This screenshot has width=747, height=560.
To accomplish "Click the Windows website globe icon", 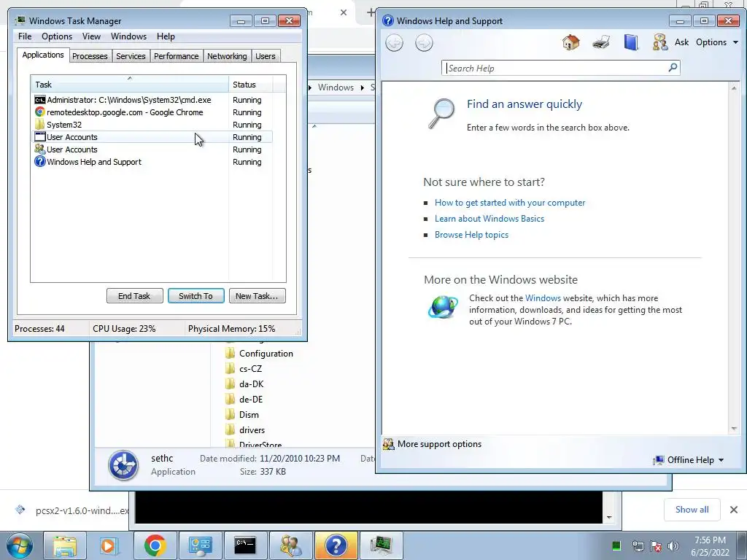I will [443, 307].
